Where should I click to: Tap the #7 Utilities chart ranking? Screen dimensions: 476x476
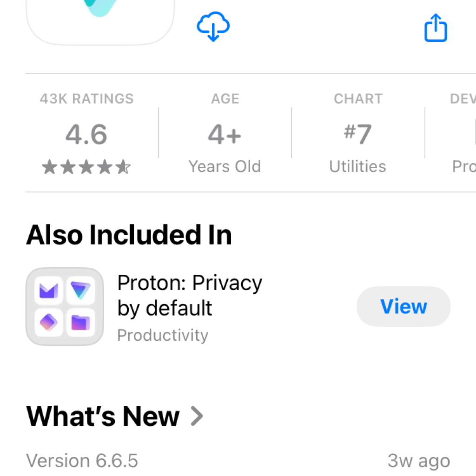tap(358, 134)
